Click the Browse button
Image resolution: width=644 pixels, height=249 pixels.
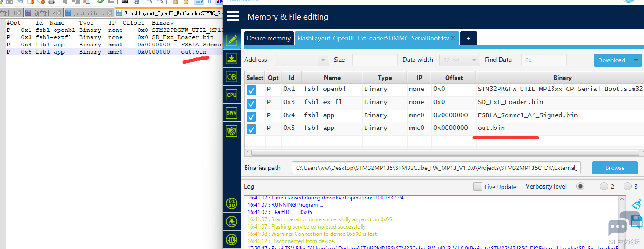[615, 168]
